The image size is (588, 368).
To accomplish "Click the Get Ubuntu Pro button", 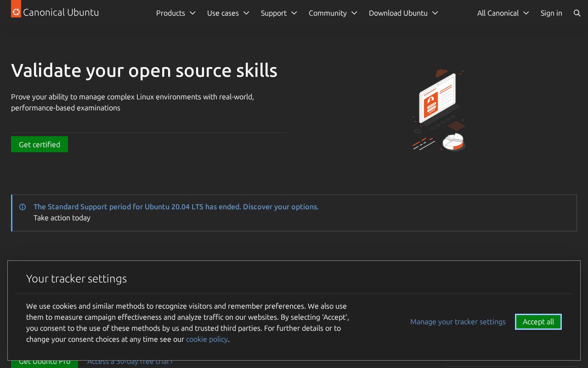I will coord(45,362).
